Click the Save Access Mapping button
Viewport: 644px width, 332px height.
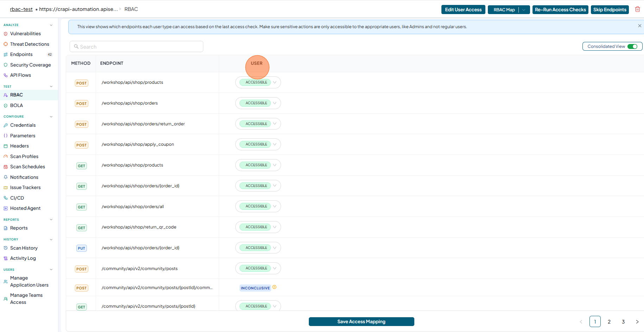361,321
